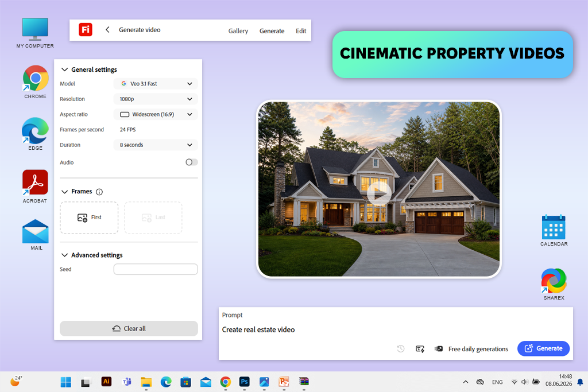The width and height of the screenshot is (588, 392).
Task: Click the ENG language indicator
Action: 497,382
